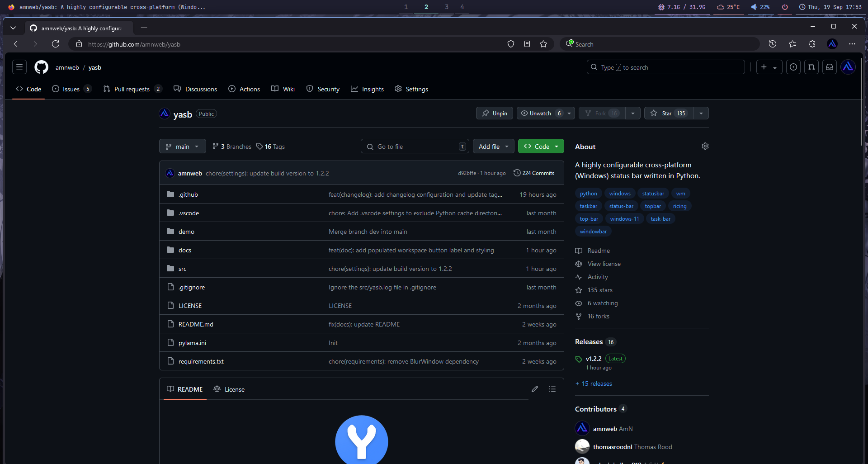Open the browser overflow menu dots
868x464 pixels.
click(x=852, y=44)
